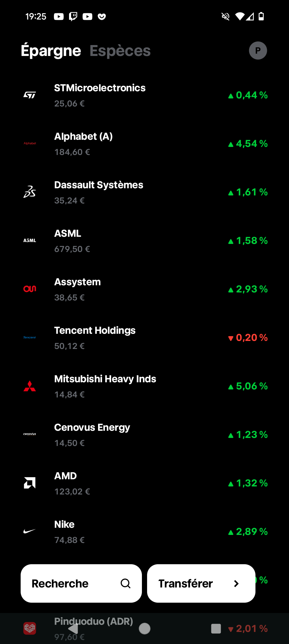Tap the Android back navigation button
This screenshot has height=644, width=289.
tap(73, 629)
